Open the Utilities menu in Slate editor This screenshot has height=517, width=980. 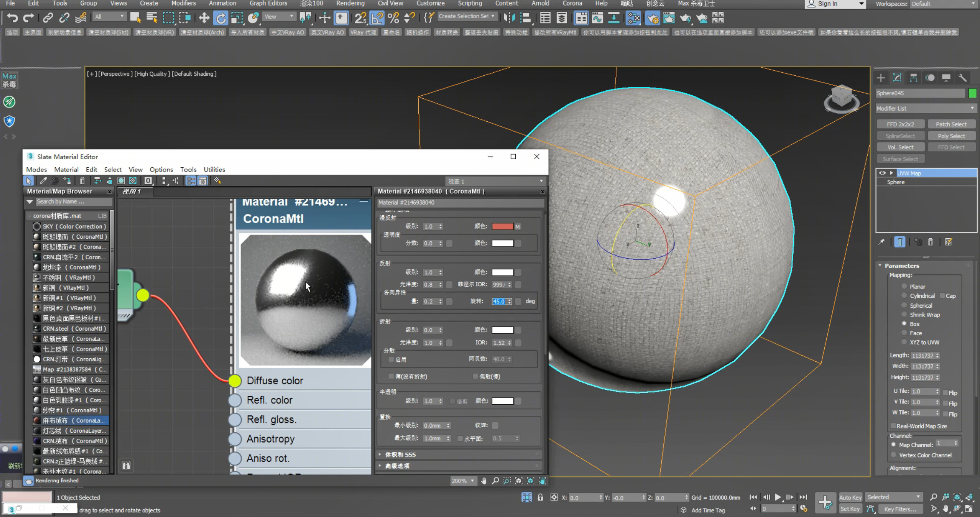[214, 169]
